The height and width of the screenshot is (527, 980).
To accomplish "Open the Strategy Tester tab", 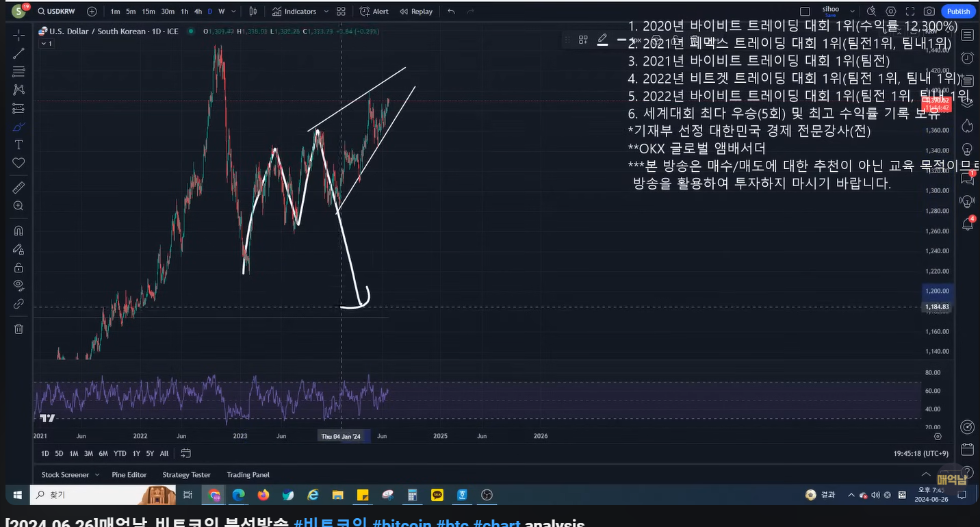I will (x=186, y=474).
